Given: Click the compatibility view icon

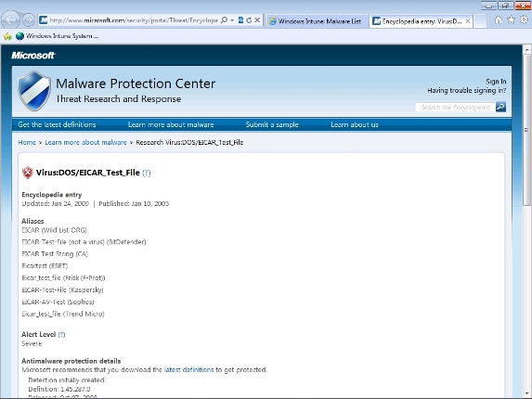Looking at the screenshot, I should pos(240,20).
